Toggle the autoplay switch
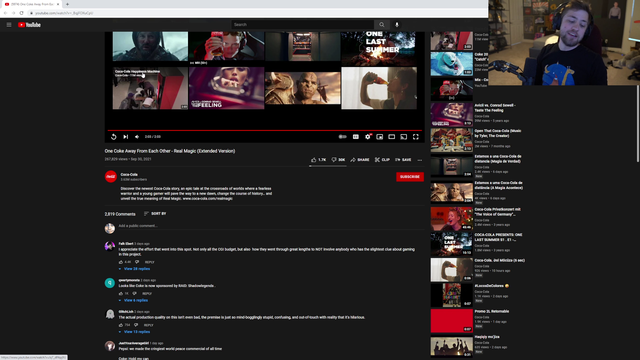 (x=342, y=137)
